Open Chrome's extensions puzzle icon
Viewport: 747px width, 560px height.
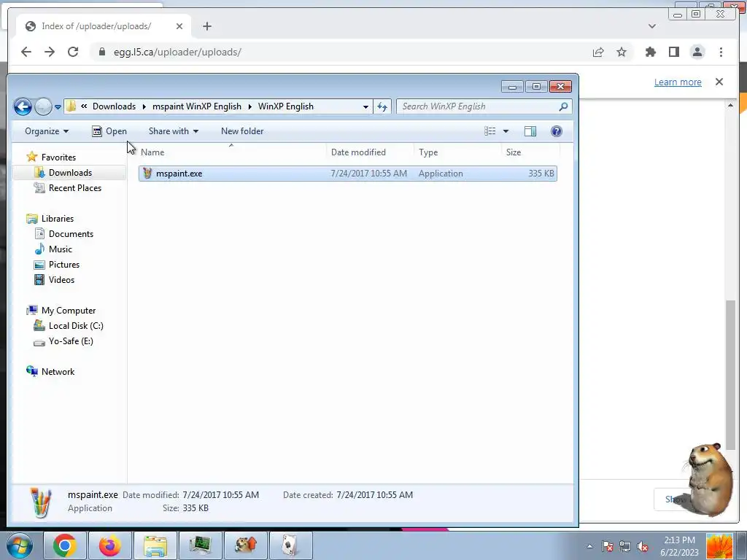coord(650,52)
